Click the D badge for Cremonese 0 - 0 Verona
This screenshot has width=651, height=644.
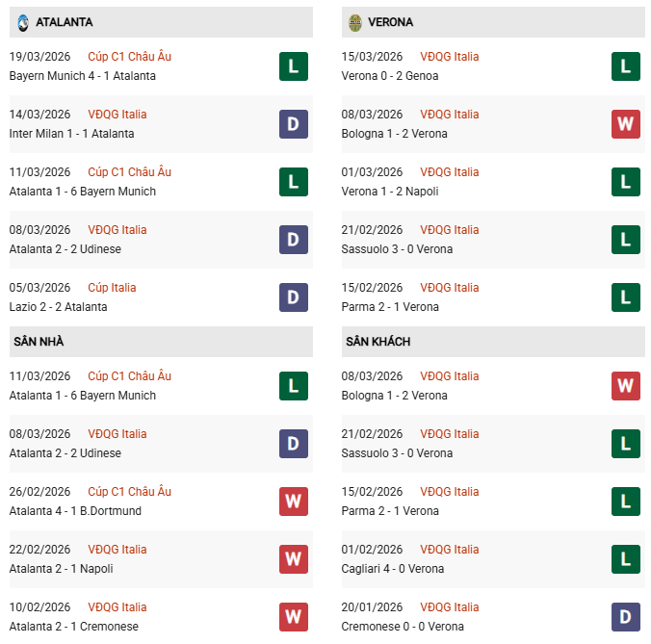pos(626,616)
